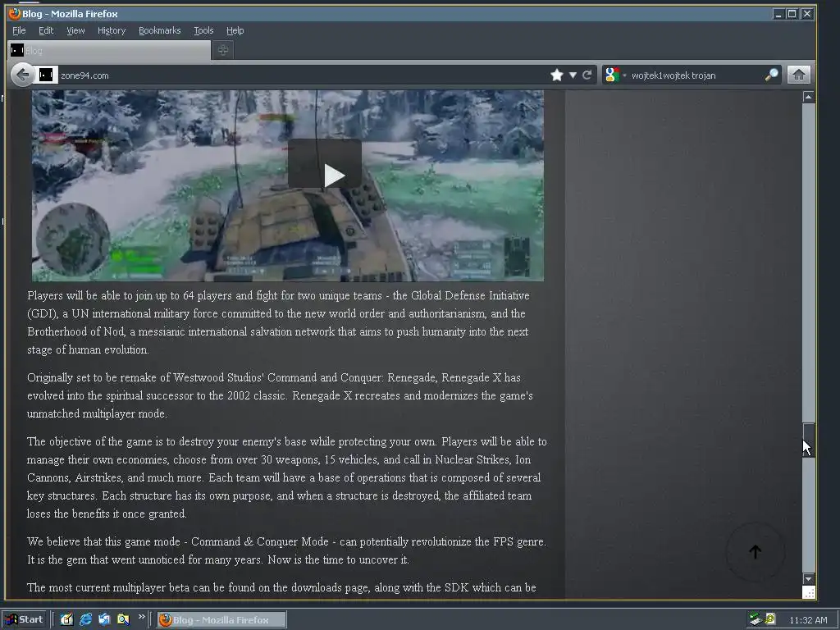Open the Help menu
The height and width of the screenshot is (630, 840).
(x=235, y=30)
